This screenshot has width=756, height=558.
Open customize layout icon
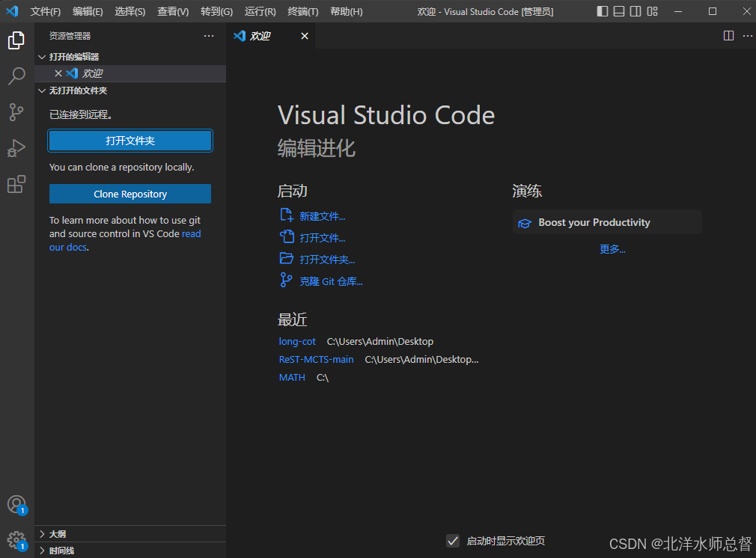click(653, 11)
